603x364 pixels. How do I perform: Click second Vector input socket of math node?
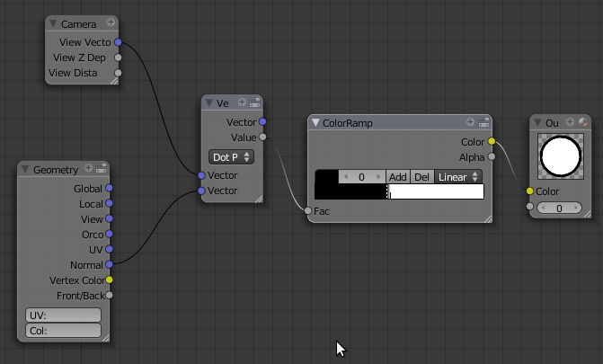pyautogui.click(x=201, y=191)
